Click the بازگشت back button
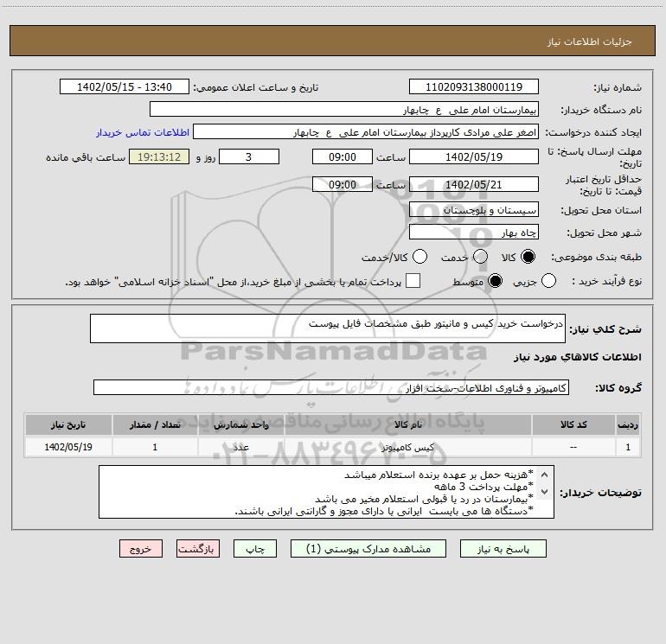 click(x=198, y=549)
